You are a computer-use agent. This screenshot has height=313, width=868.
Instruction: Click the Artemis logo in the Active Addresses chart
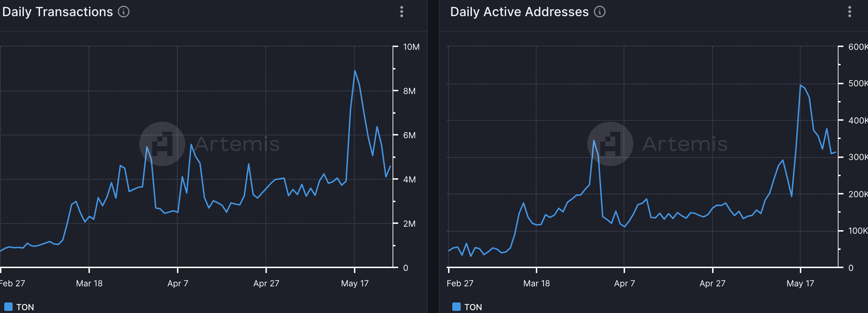(610, 144)
